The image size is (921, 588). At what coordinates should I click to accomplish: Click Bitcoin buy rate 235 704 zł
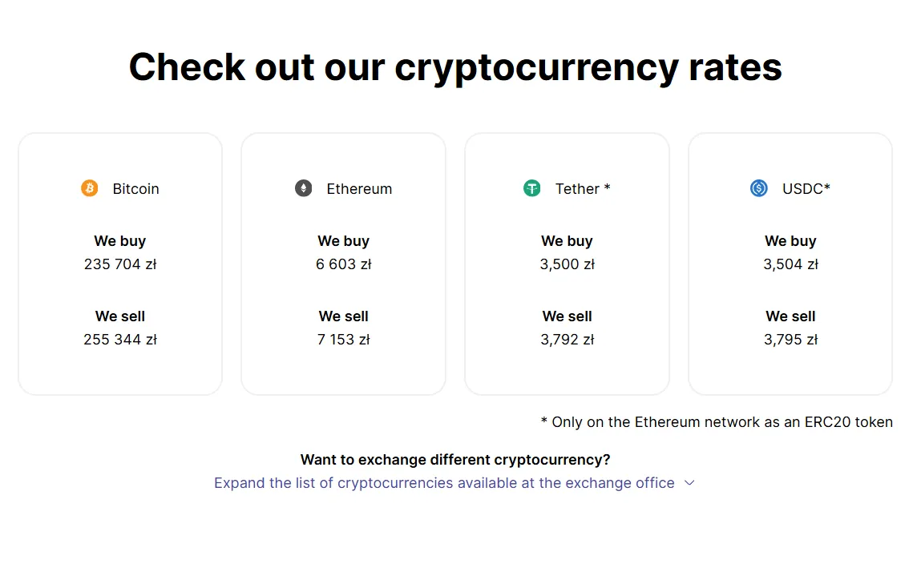pyautogui.click(x=120, y=264)
